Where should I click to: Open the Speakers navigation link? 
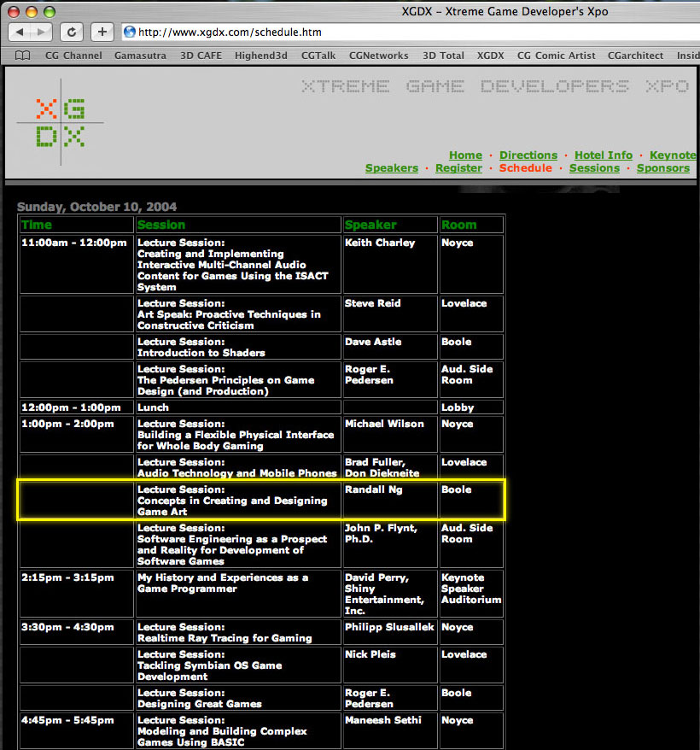(x=391, y=168)
